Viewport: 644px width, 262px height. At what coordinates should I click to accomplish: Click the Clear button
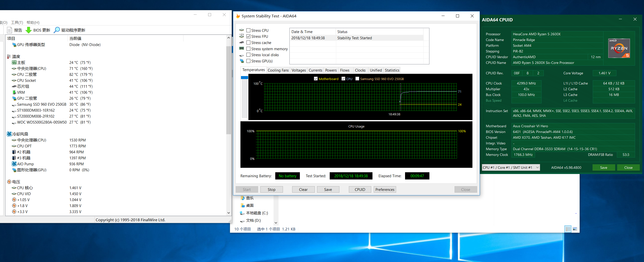(303, 189)
